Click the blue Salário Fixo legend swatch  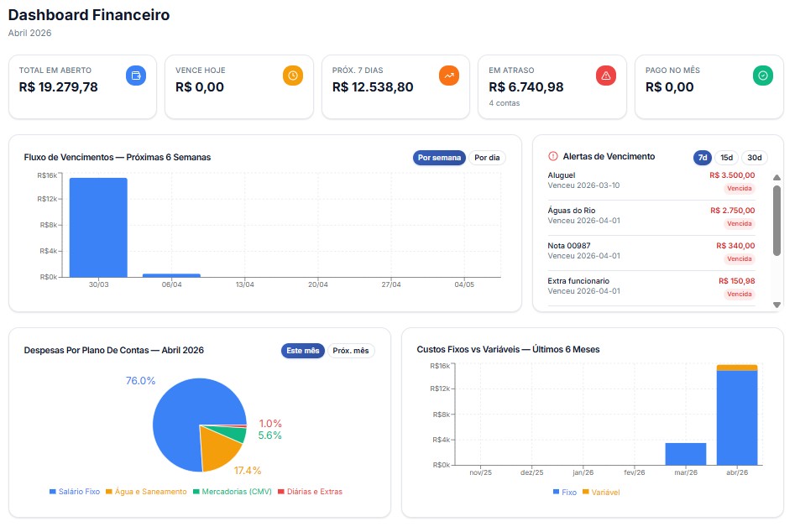pos(51,492)
